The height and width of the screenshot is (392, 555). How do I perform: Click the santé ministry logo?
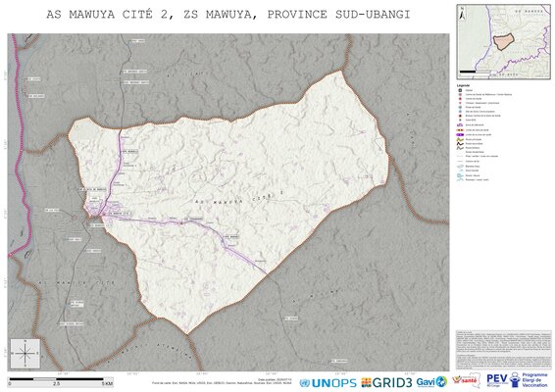pyautogui.click(x=467, y=380)
